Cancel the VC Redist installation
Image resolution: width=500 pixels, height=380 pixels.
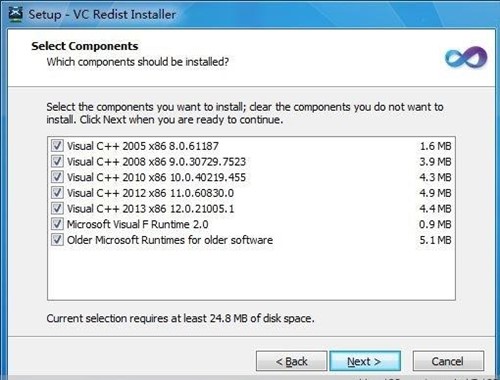tap(448, 361)
